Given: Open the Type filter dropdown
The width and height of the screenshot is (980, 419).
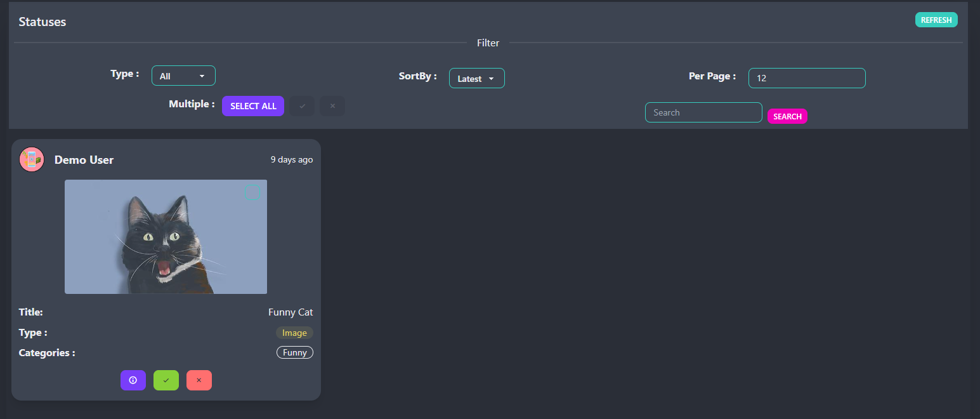Looking at the screenshot, I should click(x=183, y=75).
